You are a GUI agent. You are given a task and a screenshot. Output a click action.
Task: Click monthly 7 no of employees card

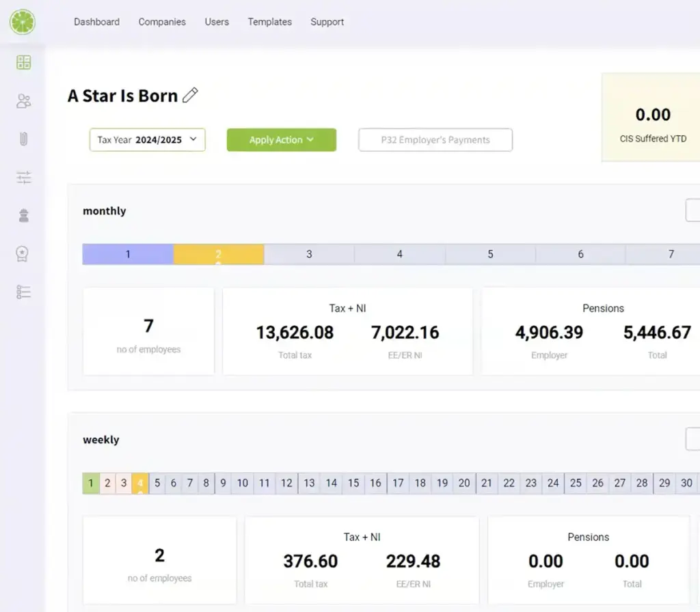148,331
